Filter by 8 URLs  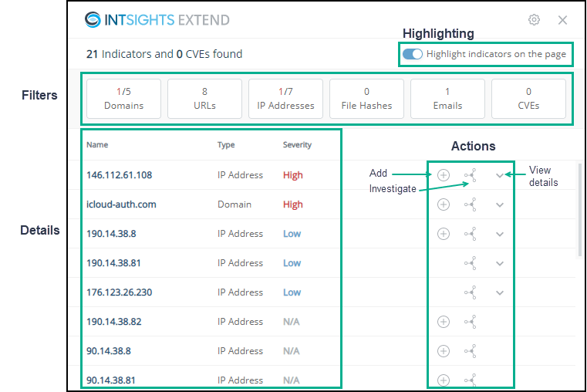204,99
